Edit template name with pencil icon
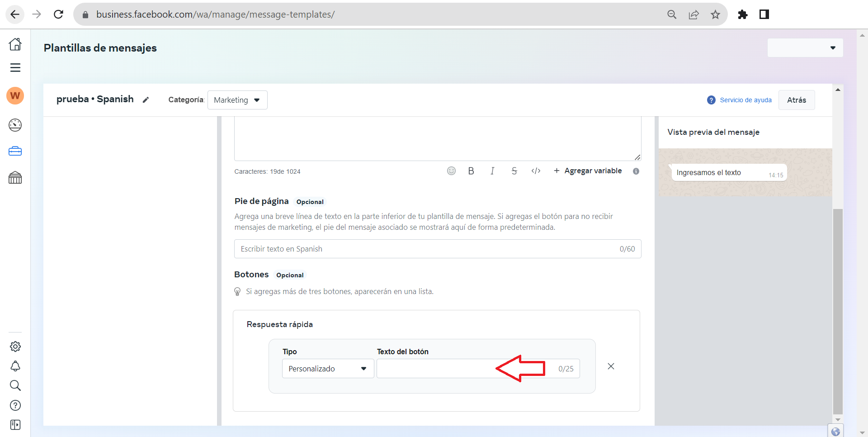Viewport: 868px width, 437px height. (146, 100)
